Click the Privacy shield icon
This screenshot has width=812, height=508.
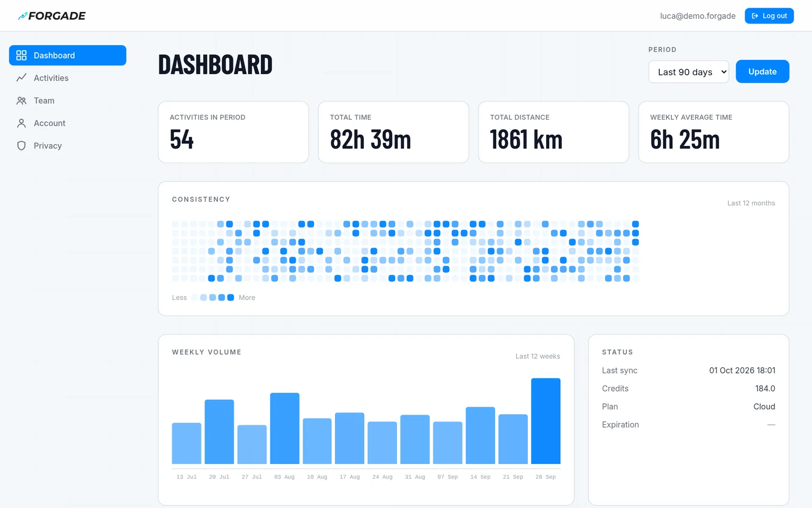21,146
